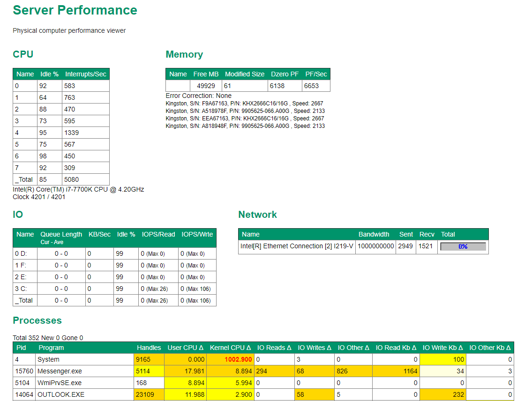Select the OUTLOOK.EXE process name
This screenshot has height=401, width=532.
point(61,394)
